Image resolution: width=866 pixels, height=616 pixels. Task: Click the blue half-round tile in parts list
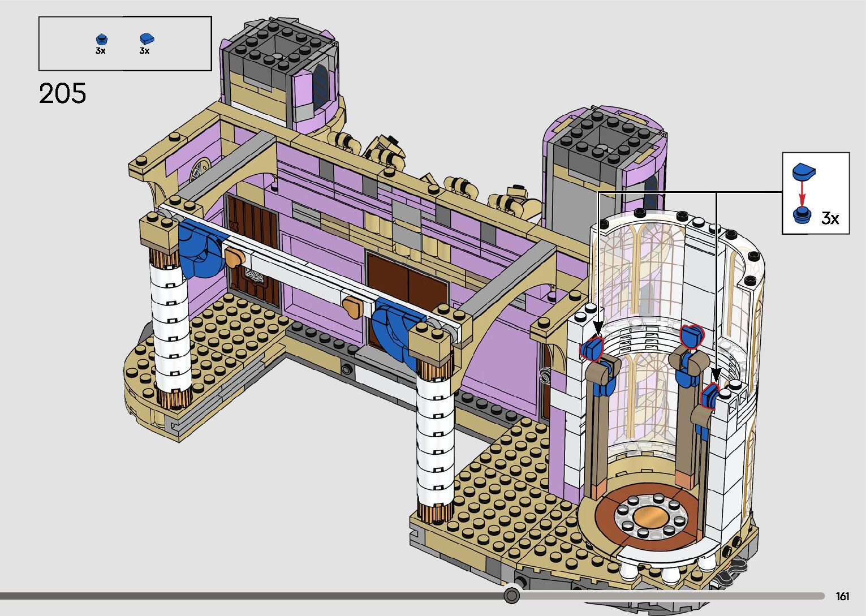click(x=147, y=39)
